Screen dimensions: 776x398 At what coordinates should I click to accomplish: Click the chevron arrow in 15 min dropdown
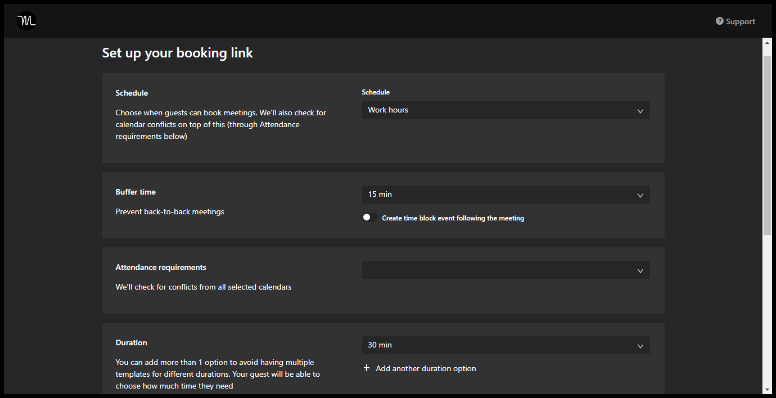640,196
